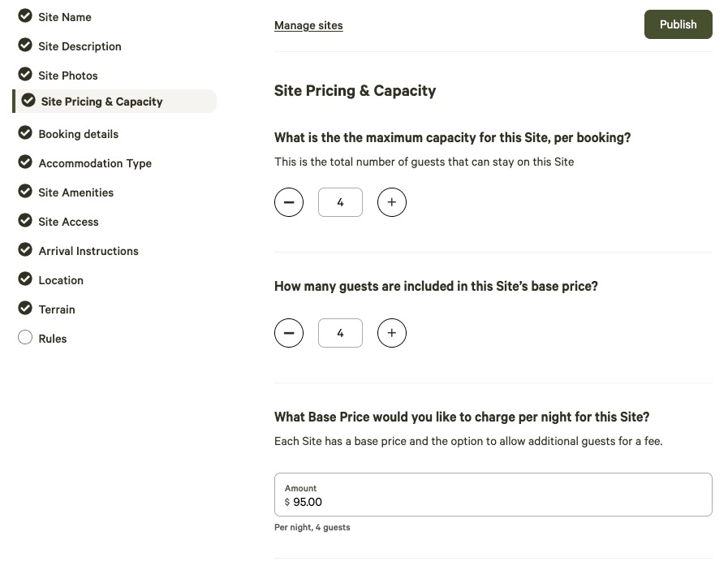Go to Booking details section
The height and width of the screenshot is (562, 728).
(x=79, y=134)
